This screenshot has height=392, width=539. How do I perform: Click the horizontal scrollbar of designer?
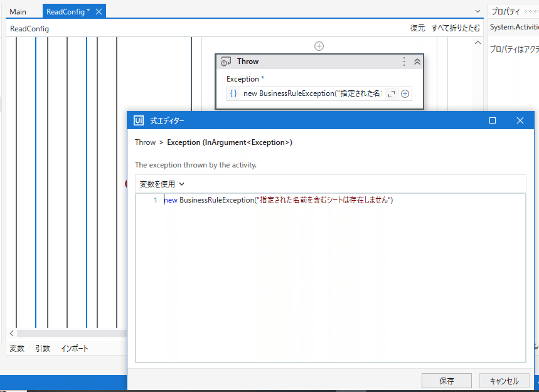tap(72, 333)
